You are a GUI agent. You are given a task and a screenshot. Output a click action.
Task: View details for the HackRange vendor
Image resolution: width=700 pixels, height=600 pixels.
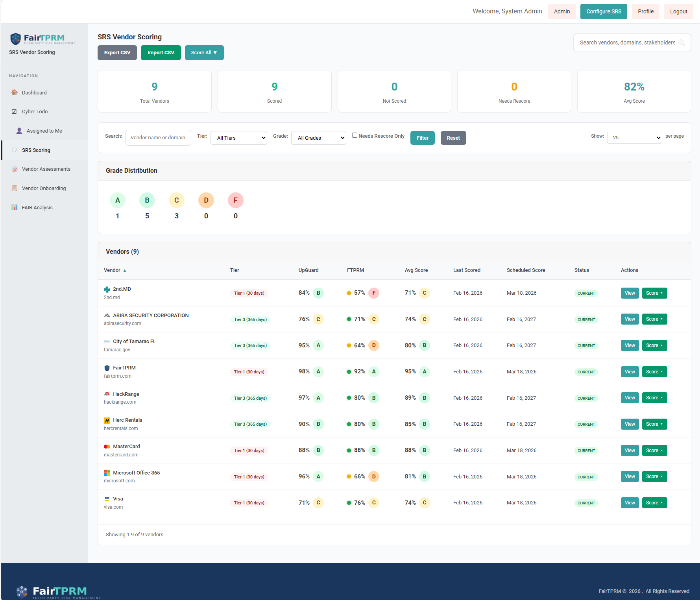click(630, 398)
